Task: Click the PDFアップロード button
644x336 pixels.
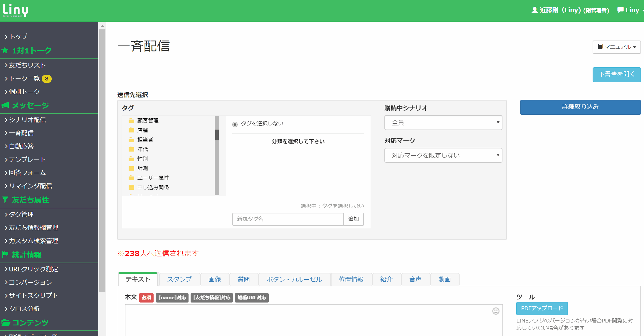Action: point(542,308)
